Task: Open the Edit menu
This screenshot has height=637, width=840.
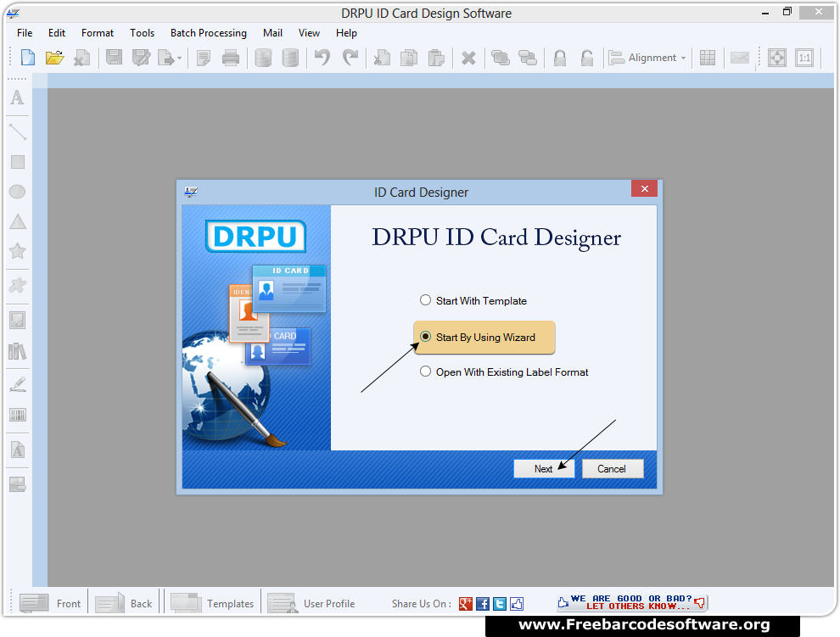Action: (57, 33)
